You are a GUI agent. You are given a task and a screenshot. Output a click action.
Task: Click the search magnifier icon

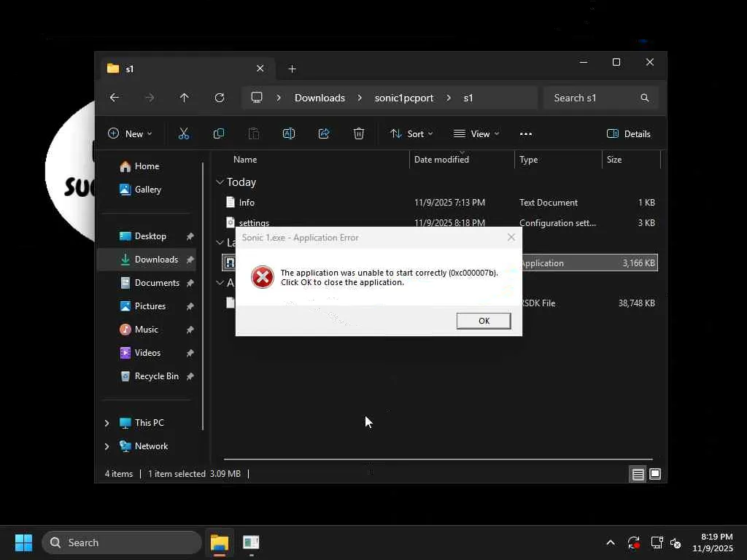[645, 98]
